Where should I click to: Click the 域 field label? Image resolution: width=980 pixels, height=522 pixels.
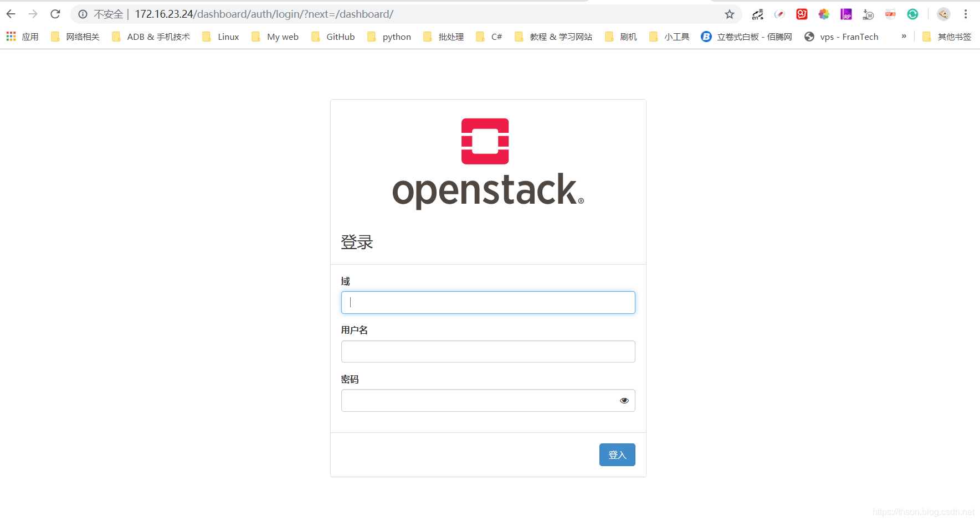click(346, 281)
